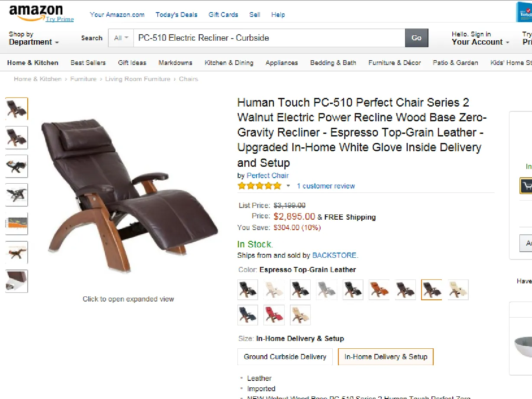Select In-Home Delivery & Setup option

[386, 357]
